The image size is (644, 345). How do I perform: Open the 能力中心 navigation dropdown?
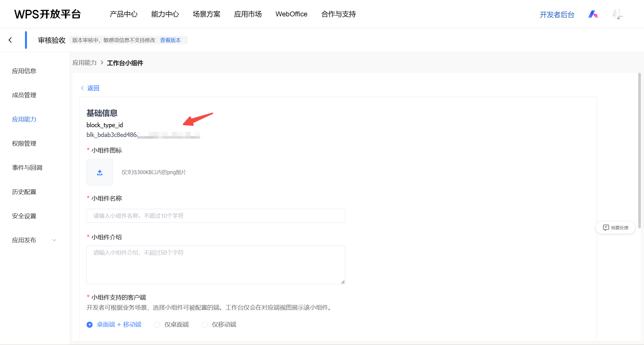[x=165, y=14]
